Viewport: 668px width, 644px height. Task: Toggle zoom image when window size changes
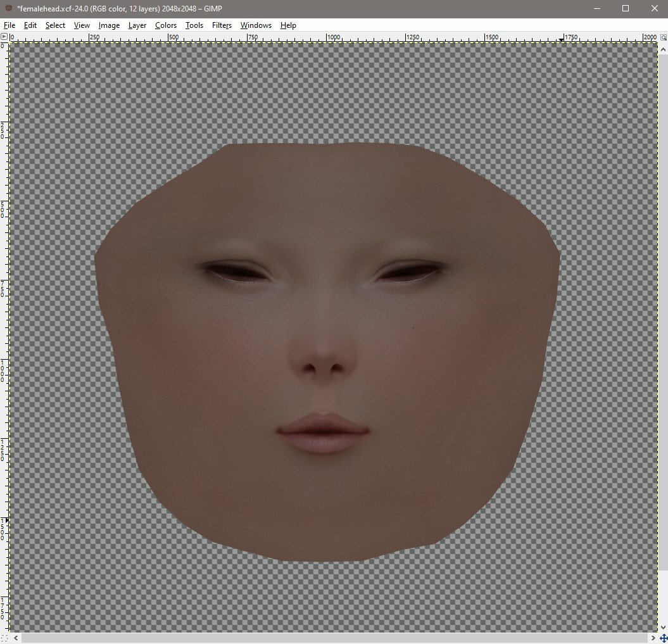pyautogui.click(x=664, y=37)
